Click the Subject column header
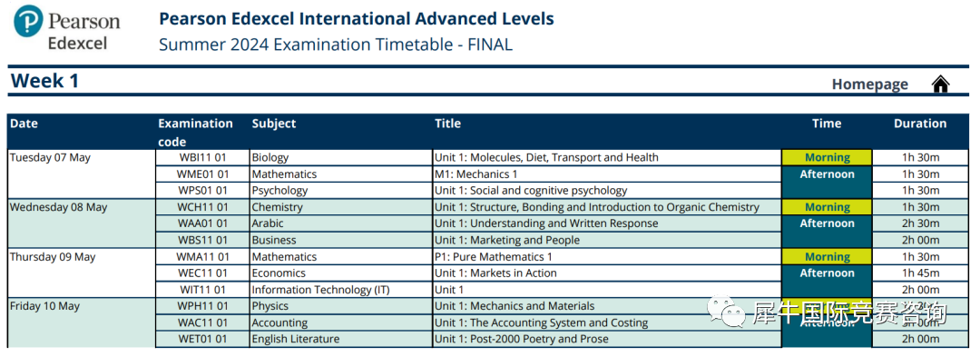Image resolution: width=980 pixels, height=357 pixels. pos(274,124)
